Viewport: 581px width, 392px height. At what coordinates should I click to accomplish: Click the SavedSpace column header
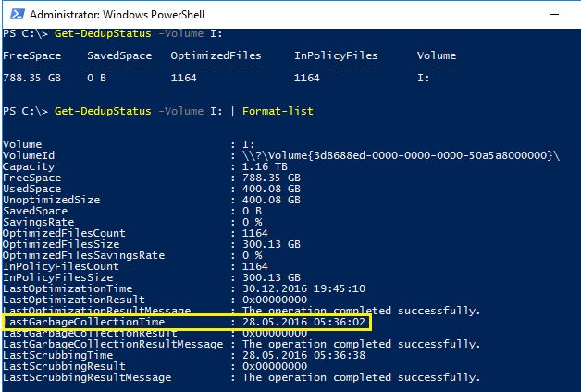(118, 55)
